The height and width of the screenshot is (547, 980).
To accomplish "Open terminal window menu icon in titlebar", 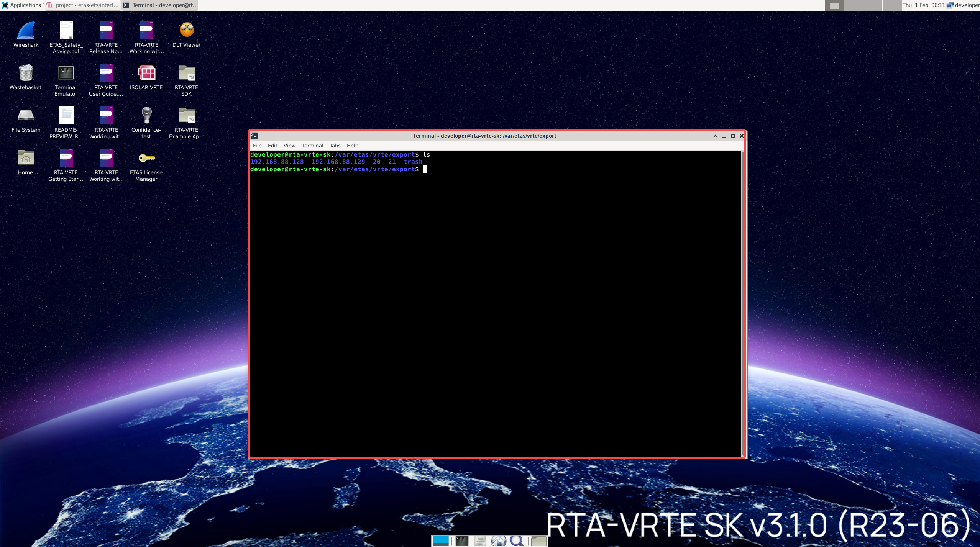I will [254, 136].
